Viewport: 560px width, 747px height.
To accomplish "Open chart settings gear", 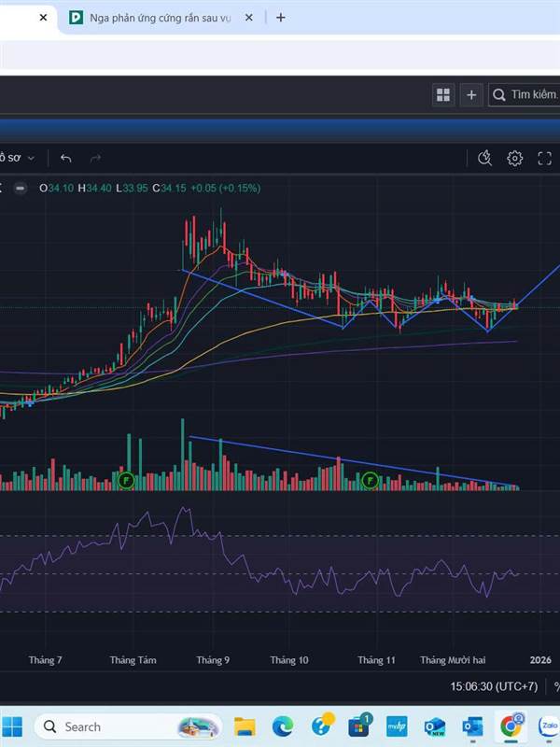I will pos(515,159).
